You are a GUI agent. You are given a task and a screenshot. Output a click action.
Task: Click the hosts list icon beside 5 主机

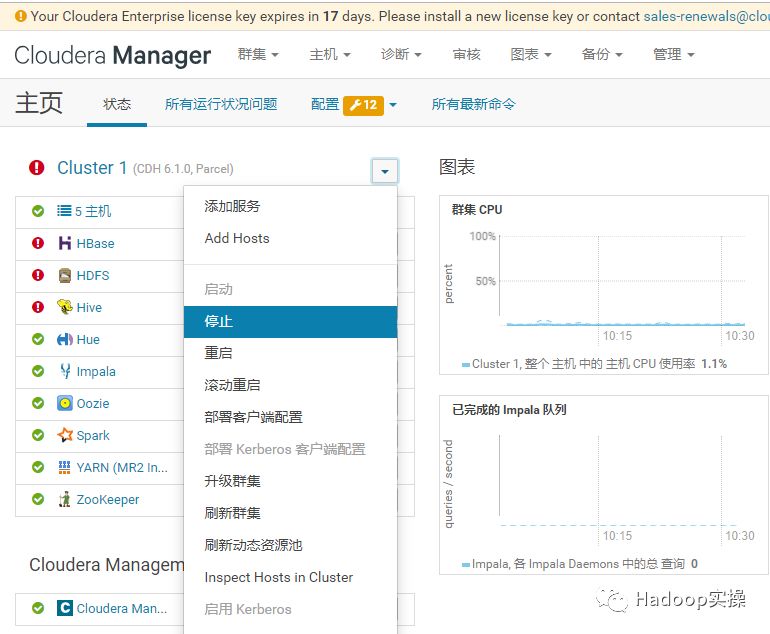(x=64, y=211)
